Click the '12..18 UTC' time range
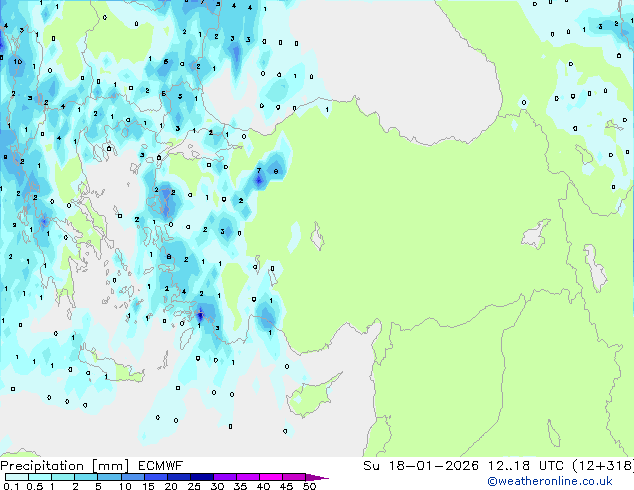Screen dimensions: 634x490 click(x=526, y=466)
